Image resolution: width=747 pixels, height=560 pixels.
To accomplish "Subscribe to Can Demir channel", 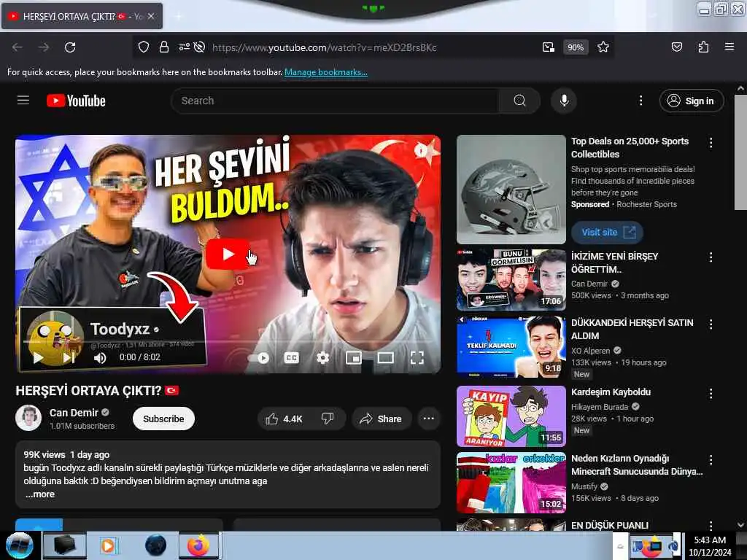I will pos(163,419).
